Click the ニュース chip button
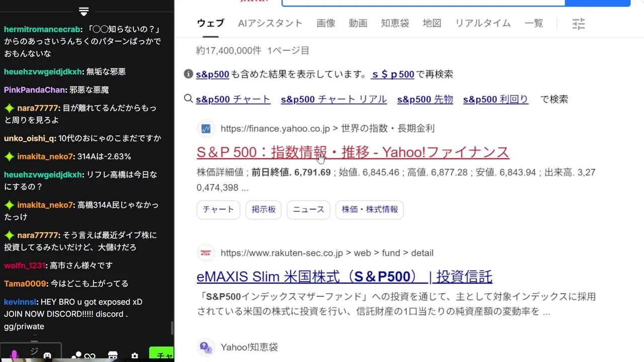This screenshot has width=644, height=362. point(308,210)
